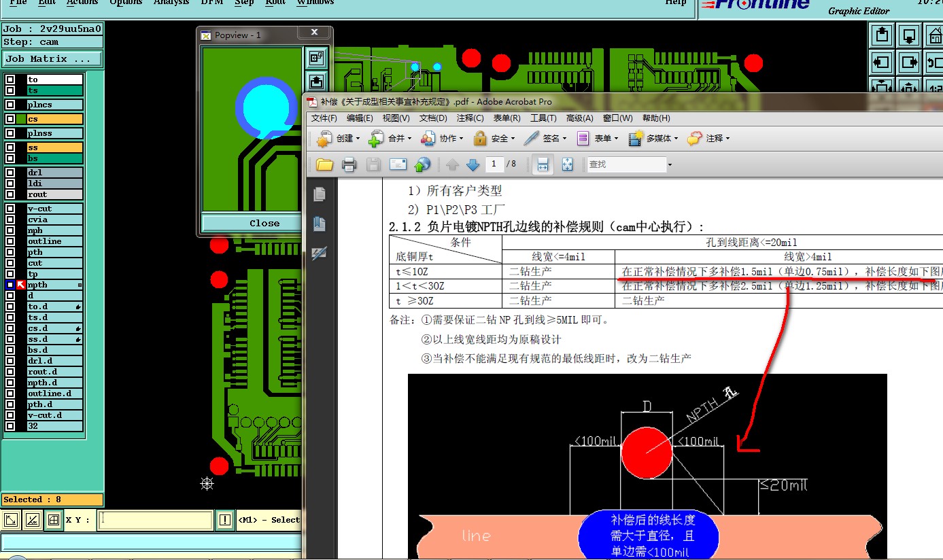Click the red arrow marker on npth layer

tap(20, 285)
